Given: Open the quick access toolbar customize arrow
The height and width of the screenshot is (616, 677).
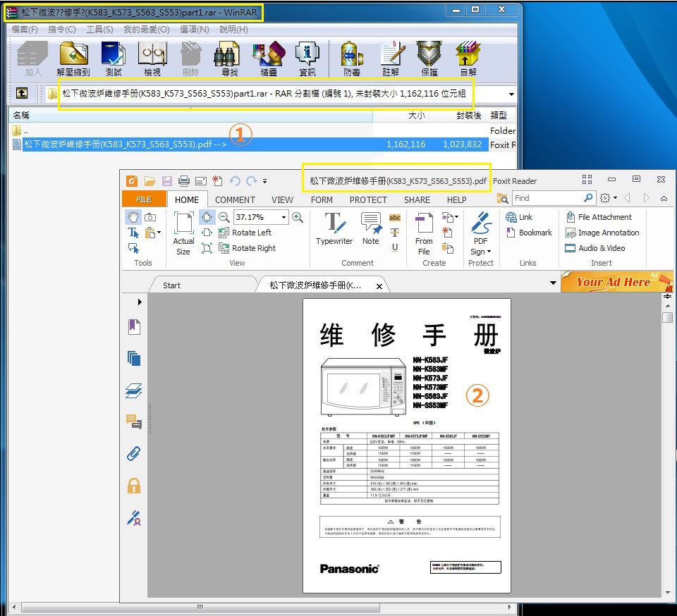Looking at the screenshot, I should [x=264, y=181].
